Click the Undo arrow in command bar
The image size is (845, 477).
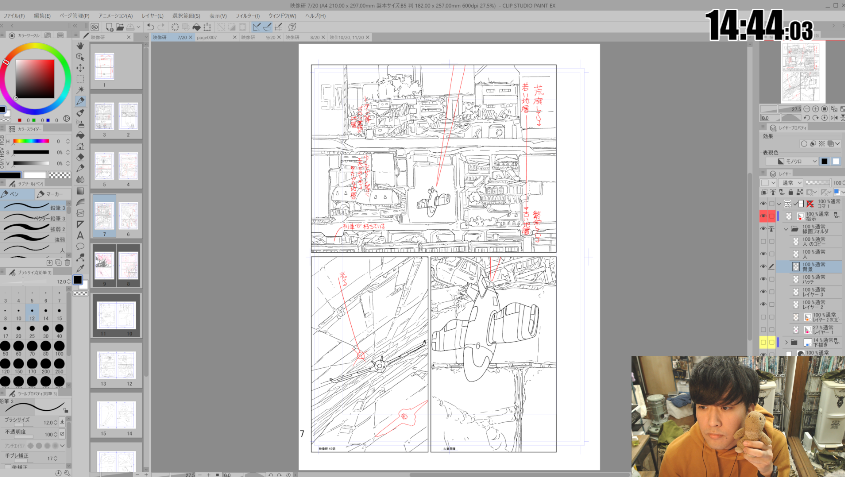click(150, 26)
